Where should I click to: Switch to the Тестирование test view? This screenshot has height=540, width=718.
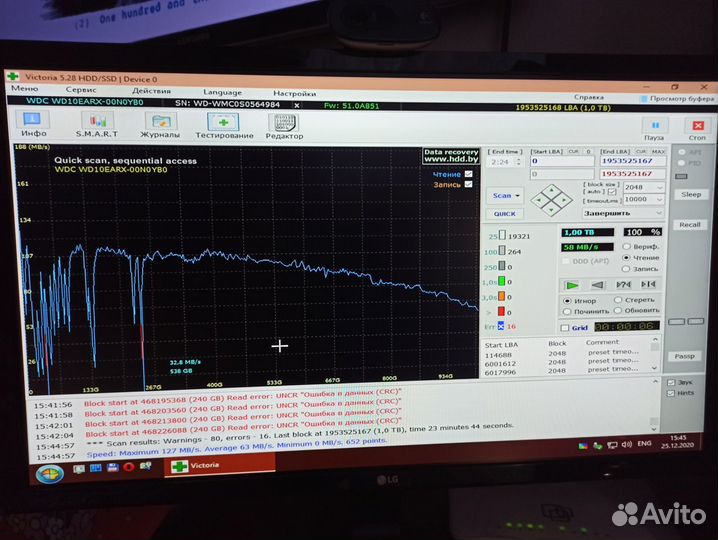point(224,126)
